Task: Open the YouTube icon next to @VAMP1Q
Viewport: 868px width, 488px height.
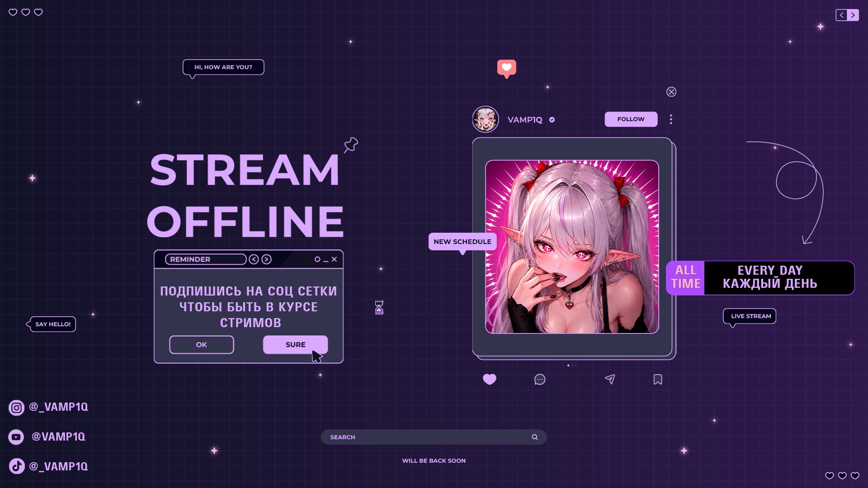Action: pyautogui.click(x=16, y=437)
